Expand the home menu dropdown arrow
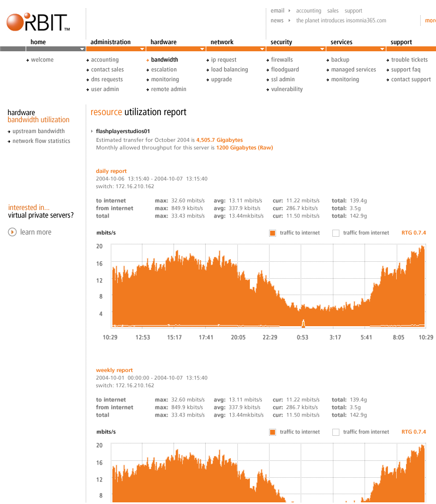Image resolution: width=436 pixels, height=504 pixels. tap(82, 49)
